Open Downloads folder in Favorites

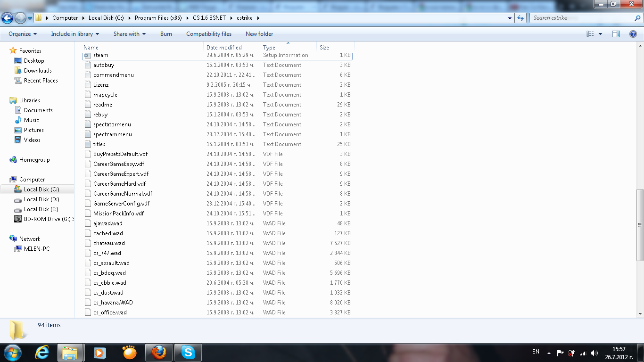coord(38,71)
